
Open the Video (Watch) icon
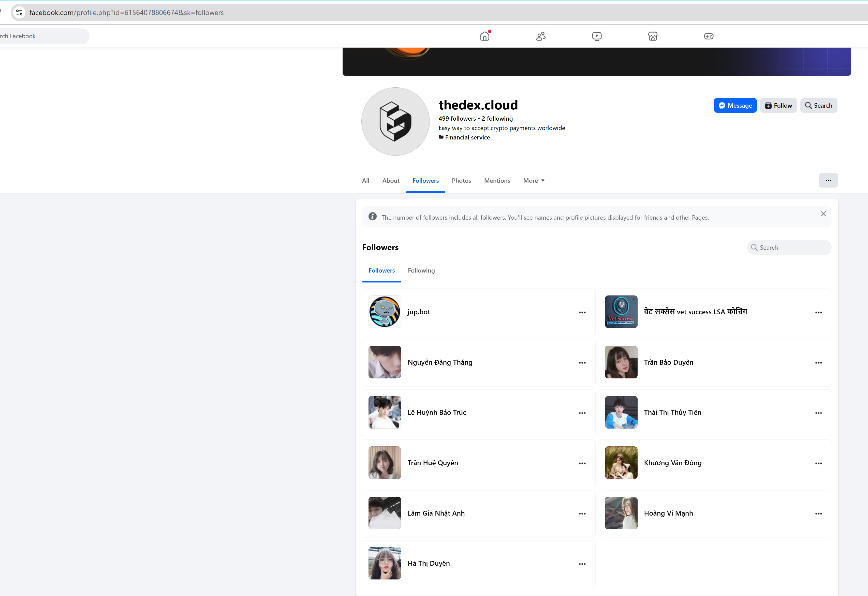(596, 36)
